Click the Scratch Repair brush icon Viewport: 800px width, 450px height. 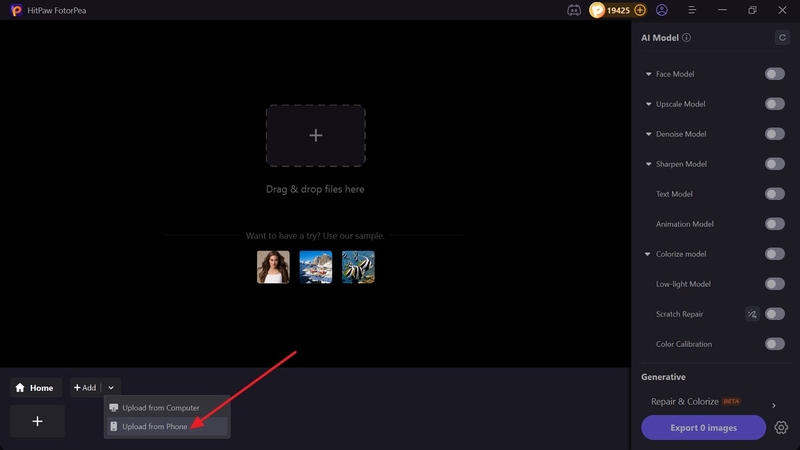[752, 314]
